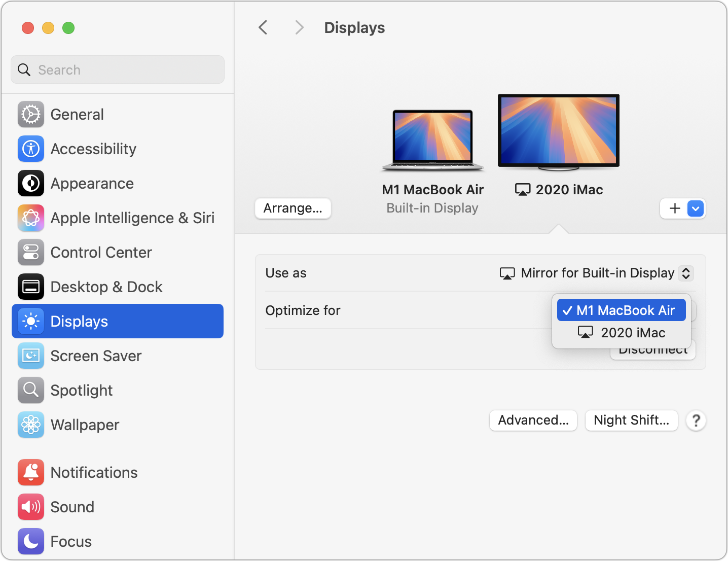Click the sidebar Search field
The image size is (728, 561).
pos(118,69)
